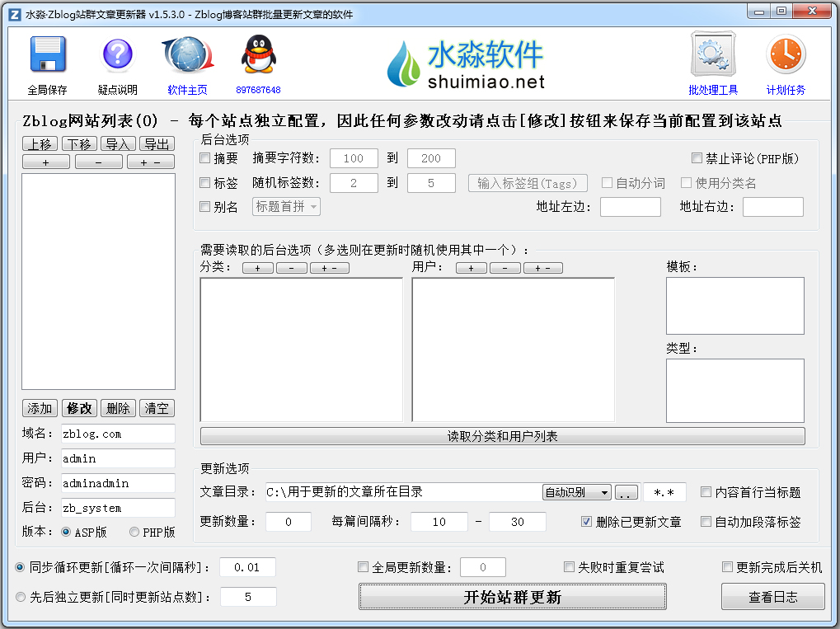Screen dimensions: 840x629
Task: Enable the 标签 checkbox
Action: tap(204, 183)
